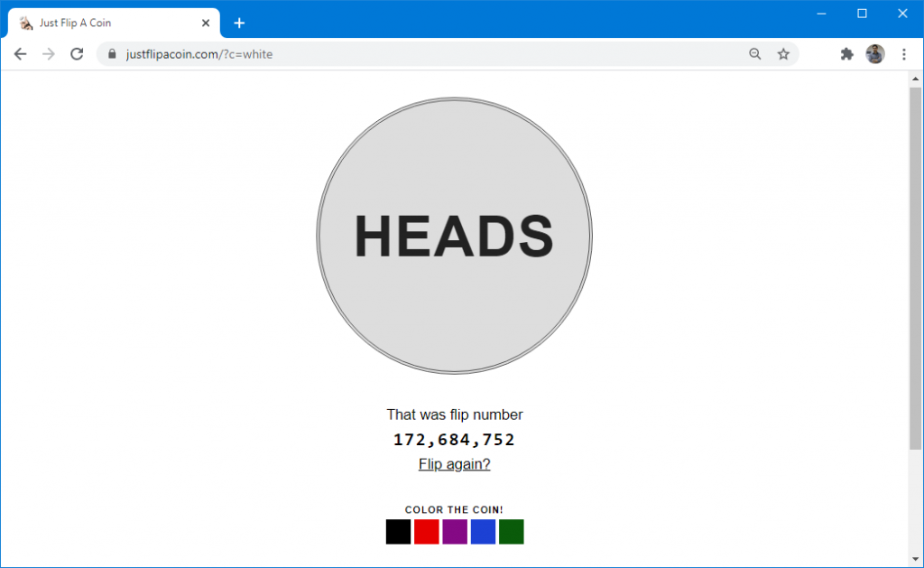924x568 pixels.
Task: Flip the coin by clicking HEADS
Action: (454, 236)
